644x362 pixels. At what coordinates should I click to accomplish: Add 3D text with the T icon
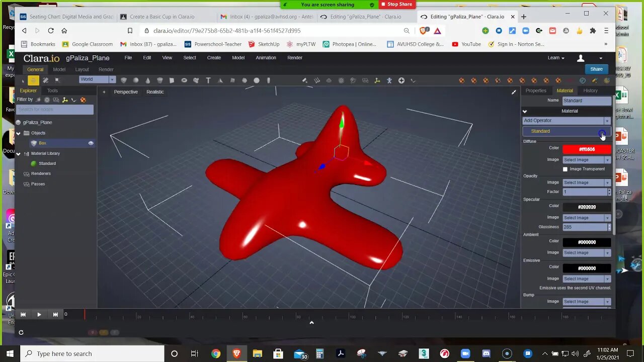coord(208,80)
